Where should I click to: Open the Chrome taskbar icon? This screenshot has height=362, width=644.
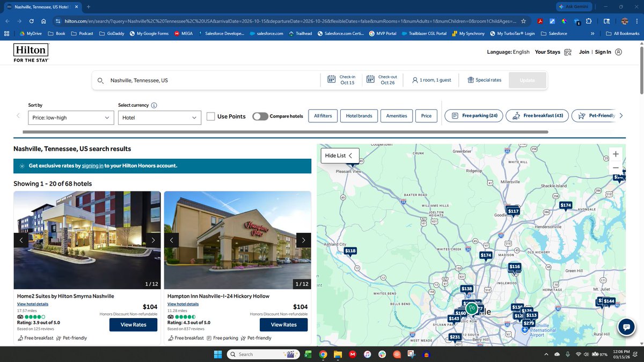[x=323, y=354]
